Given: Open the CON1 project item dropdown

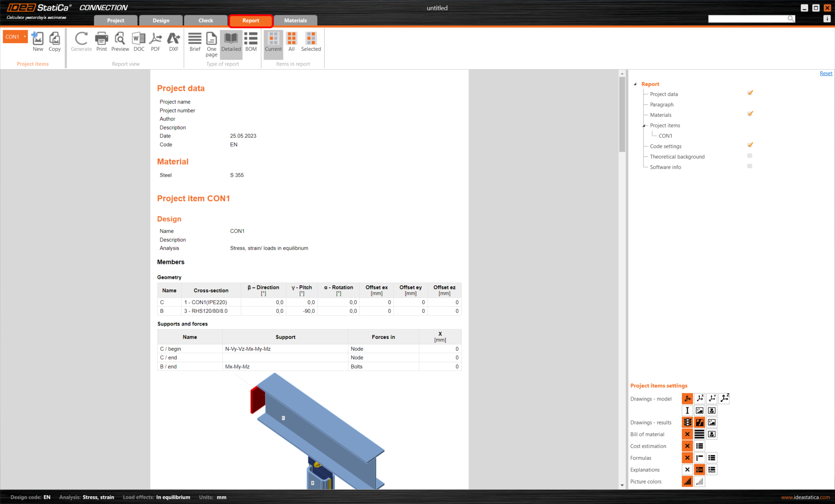Looking at the screenshot, I should pos(25,36).
